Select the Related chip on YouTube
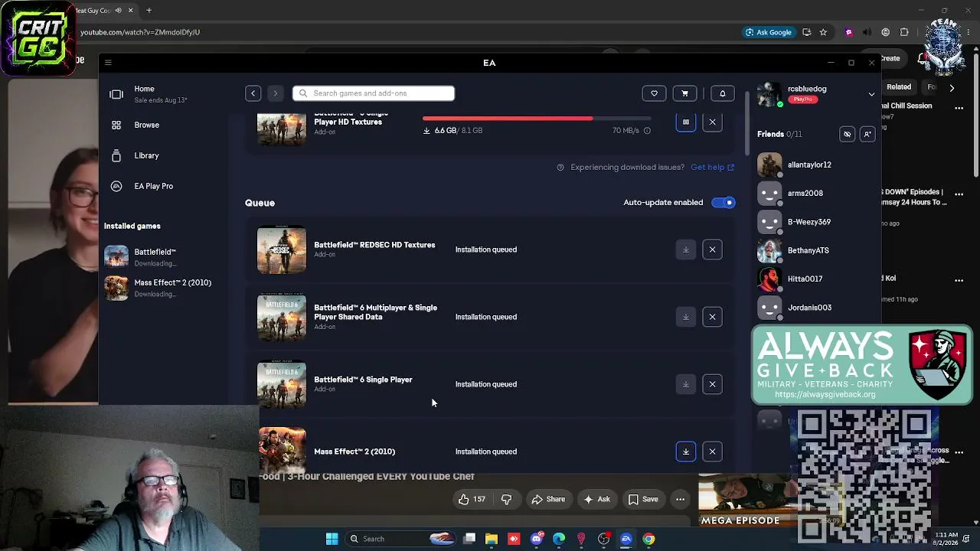 pyautogui.click(x=899, y=87)
